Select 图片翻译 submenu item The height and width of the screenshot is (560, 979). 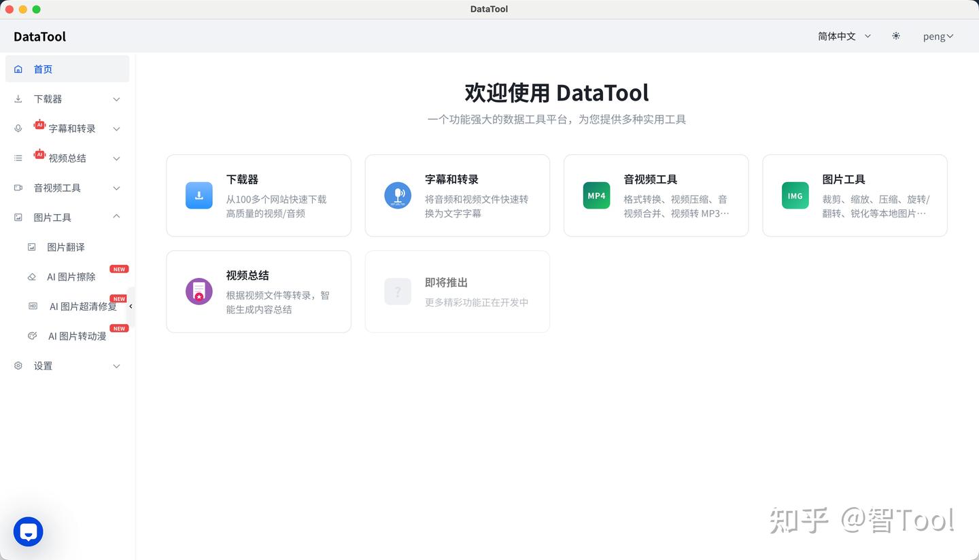point(67,247)
